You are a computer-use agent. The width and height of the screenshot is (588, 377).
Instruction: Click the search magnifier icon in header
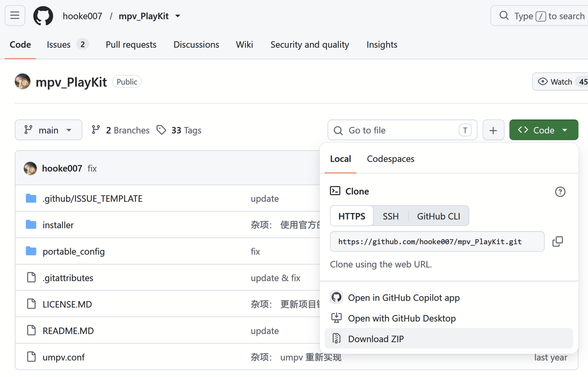pos(504,16)
